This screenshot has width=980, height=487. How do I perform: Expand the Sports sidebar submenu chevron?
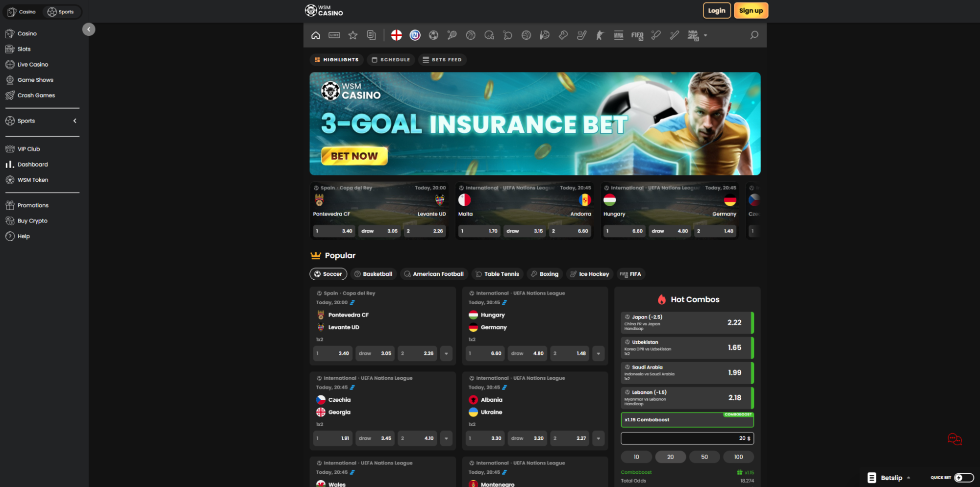[75, 121]
